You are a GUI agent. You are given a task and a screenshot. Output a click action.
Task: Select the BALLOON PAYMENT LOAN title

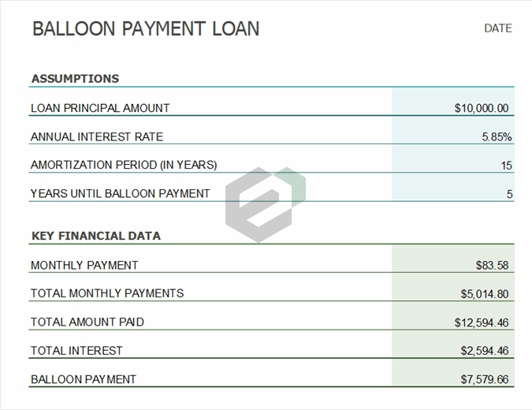pos(145,29)
